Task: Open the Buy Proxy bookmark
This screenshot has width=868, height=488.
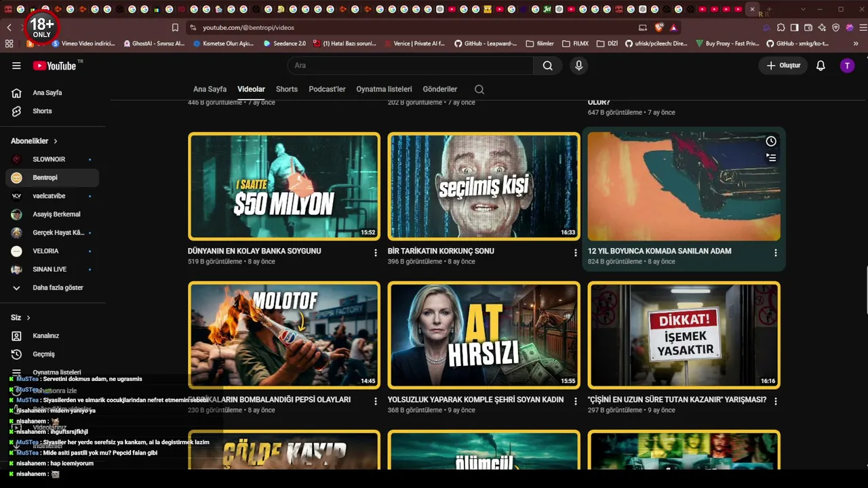Action: (x=727, y=43)
